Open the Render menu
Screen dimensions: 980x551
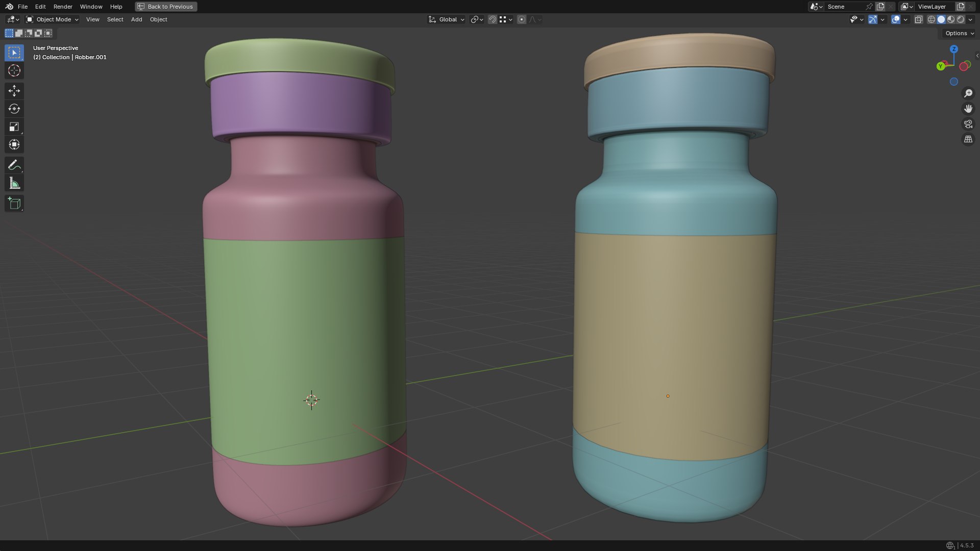pos(63,7)
